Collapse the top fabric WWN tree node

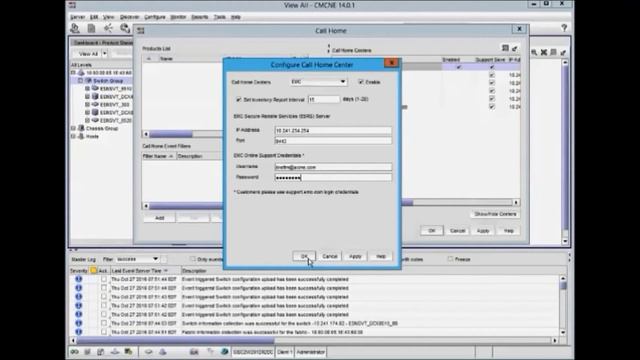click(73, 73)
